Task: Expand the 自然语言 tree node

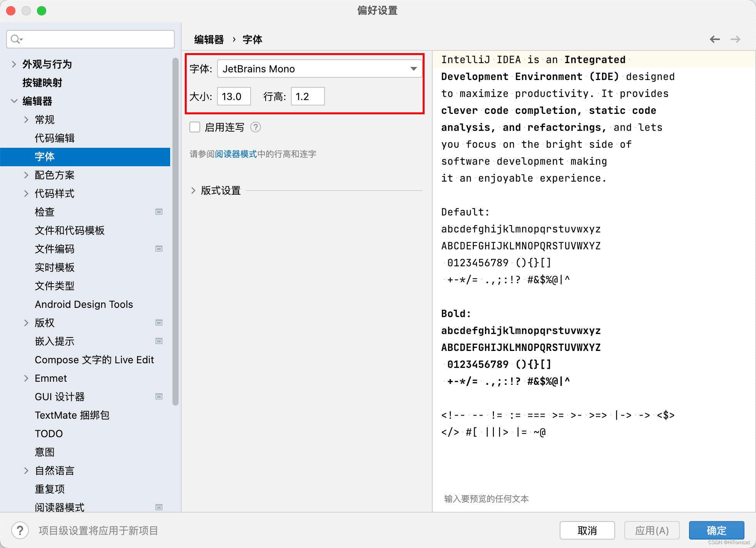Action: (26, 471)
